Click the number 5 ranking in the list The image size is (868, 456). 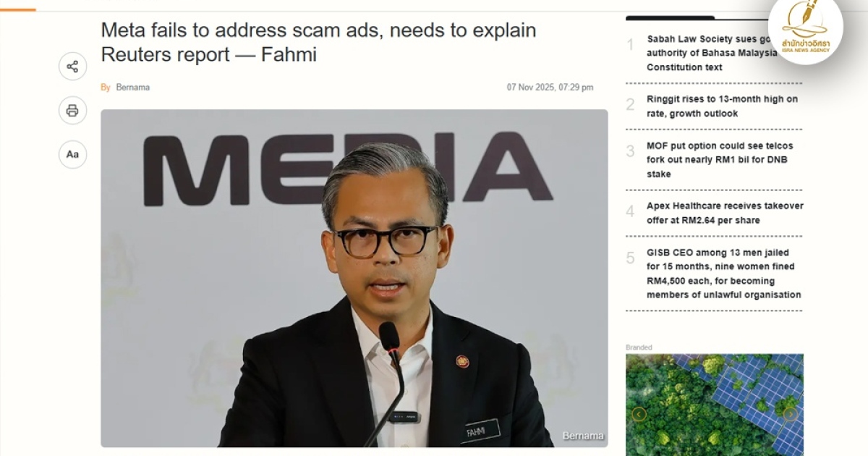pyautogui.click(x=630, y=258)
